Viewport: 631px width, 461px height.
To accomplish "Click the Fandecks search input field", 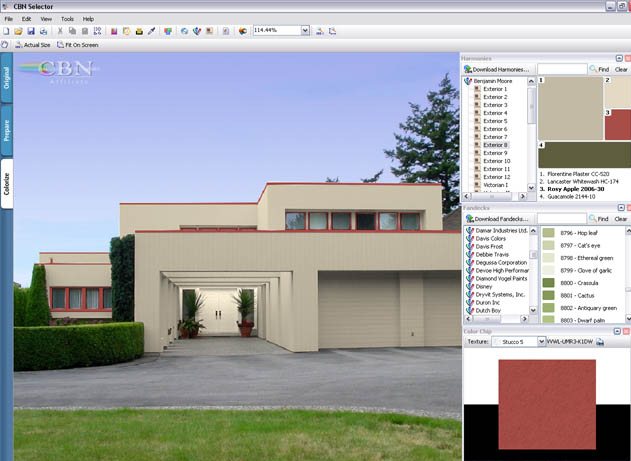I will click(562, 219).
